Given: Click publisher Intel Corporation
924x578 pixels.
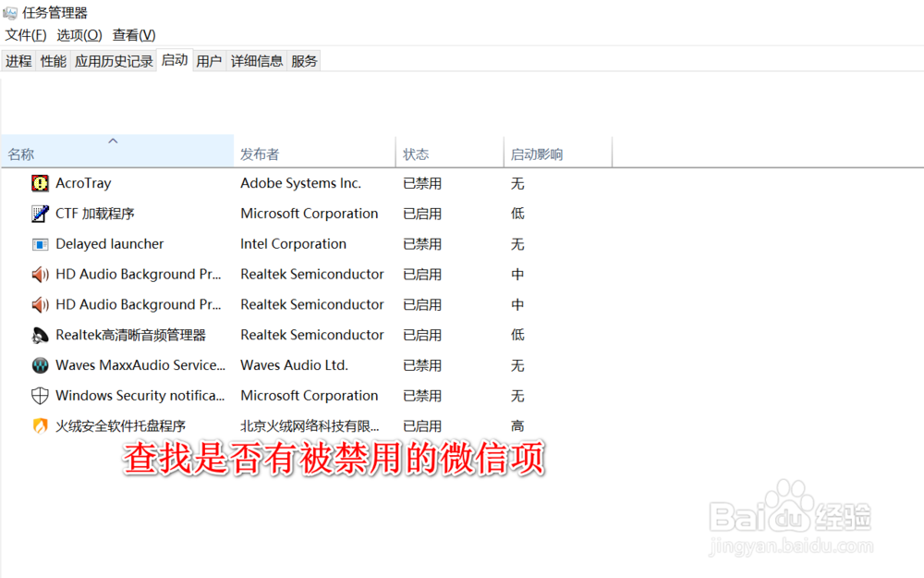Looking at the screenshot, I should coord(294,244).
